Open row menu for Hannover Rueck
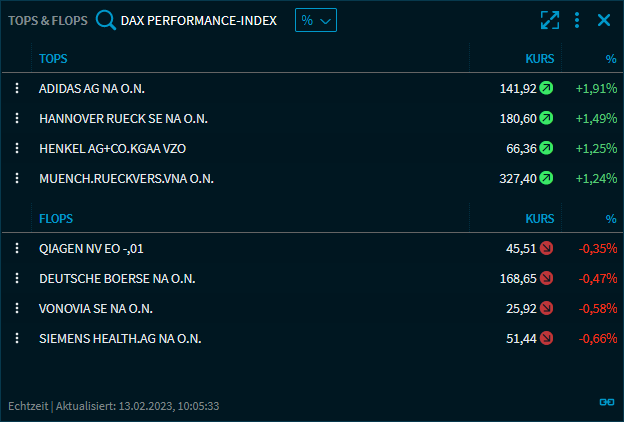The height and width of the screenshot is (422, 624). (x=17, y=118)
